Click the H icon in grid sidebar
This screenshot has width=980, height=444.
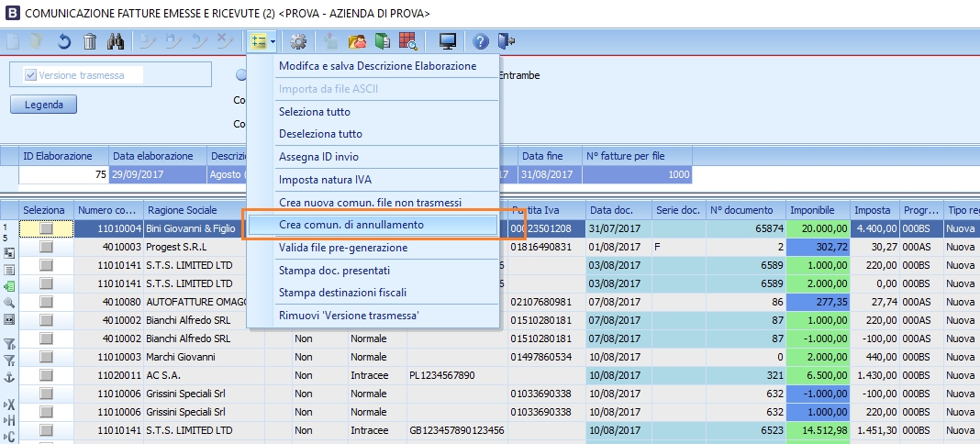pyautogui.click(x=9, y=420)
